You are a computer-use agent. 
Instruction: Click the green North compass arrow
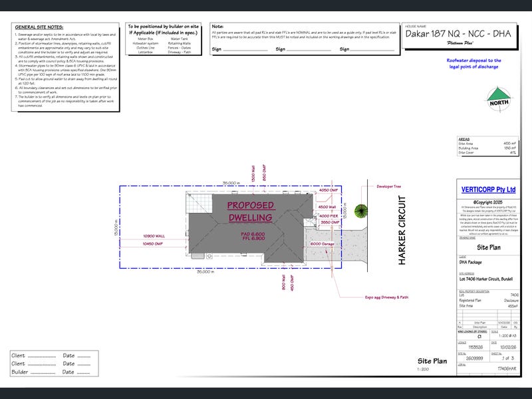(498, 94)
